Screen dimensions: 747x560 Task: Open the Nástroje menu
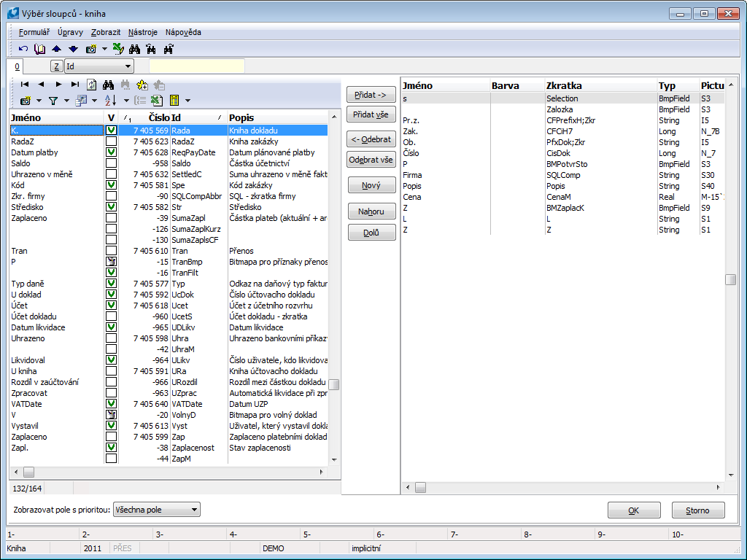(143, 32)
